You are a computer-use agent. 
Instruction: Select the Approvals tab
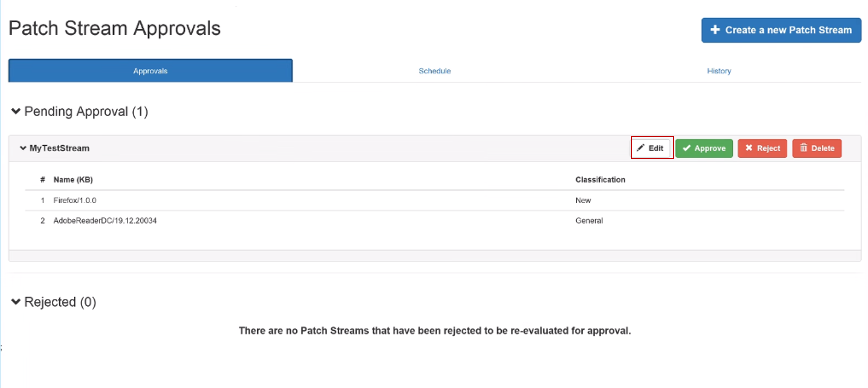[150, 71]
